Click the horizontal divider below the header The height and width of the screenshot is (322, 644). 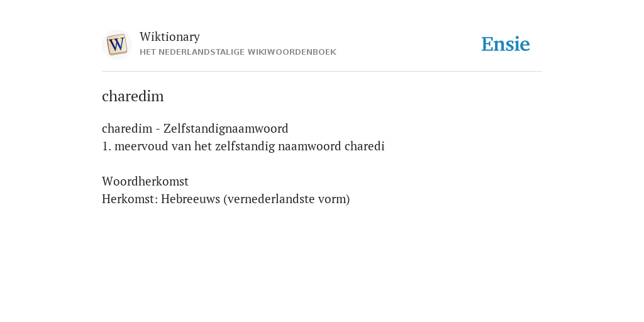[322, 72]
